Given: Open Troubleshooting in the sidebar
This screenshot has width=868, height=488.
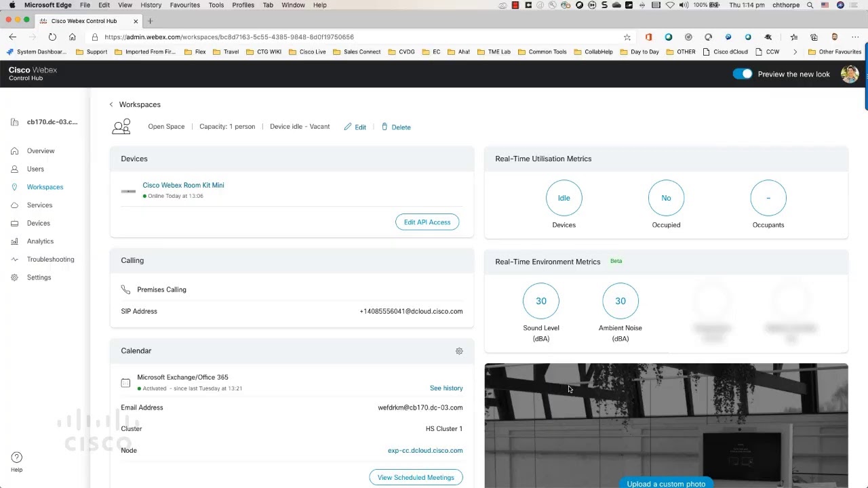Looking at the screenshot, I should 51,260.
